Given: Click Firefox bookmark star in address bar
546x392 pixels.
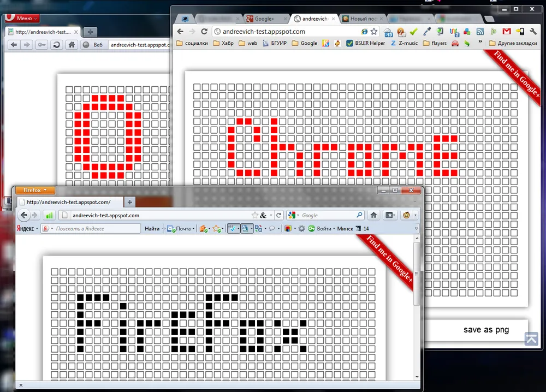Looking at the screenshot, I should pyautogui.click(x=255, y=215).
